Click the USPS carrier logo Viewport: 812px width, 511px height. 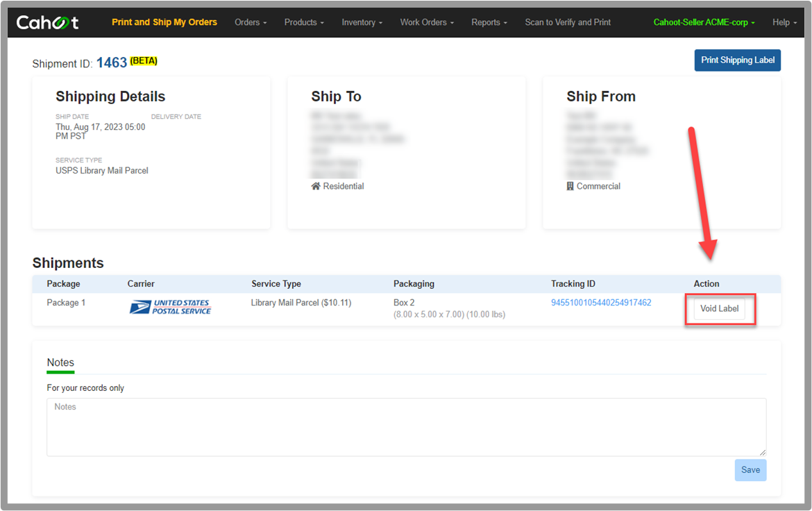click(x=170, y=307)
